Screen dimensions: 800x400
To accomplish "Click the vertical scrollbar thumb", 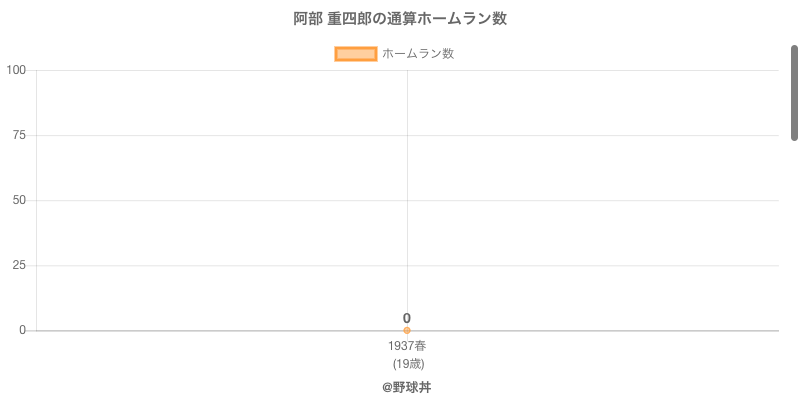I will point(794,92).
